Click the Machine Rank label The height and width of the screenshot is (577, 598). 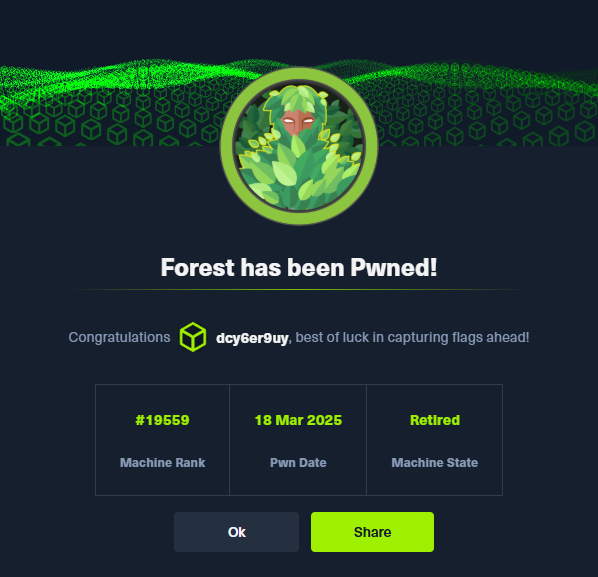(x=162, y=463)
